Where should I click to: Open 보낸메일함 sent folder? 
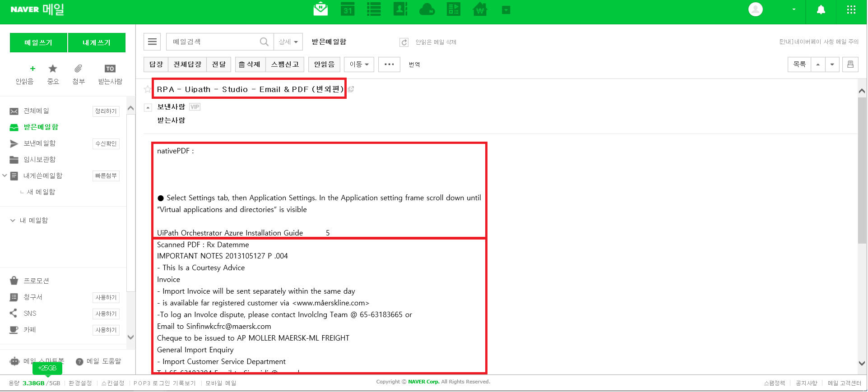39,143
